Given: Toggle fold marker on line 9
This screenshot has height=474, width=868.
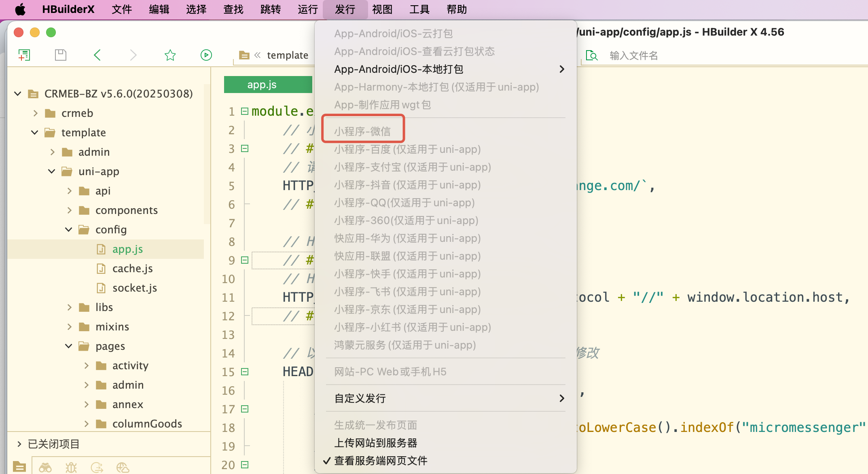Looking at the screenshot, I should click(245, 260).
